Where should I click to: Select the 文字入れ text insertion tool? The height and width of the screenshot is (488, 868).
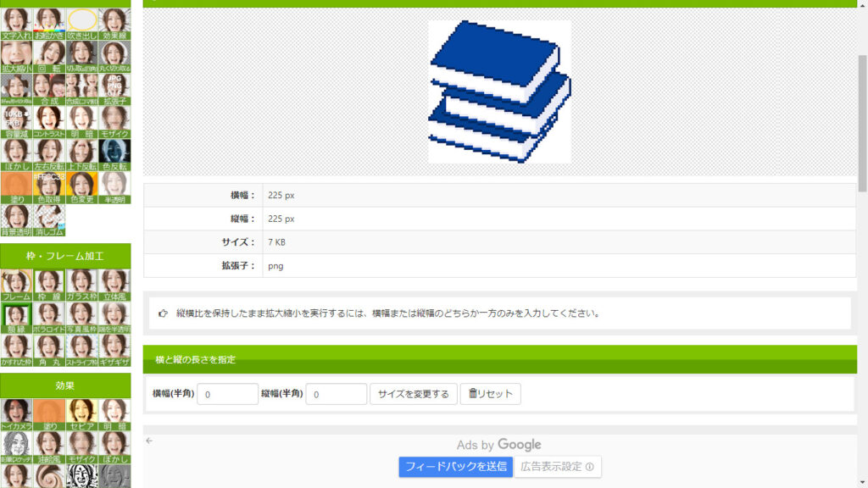[16, 25]
